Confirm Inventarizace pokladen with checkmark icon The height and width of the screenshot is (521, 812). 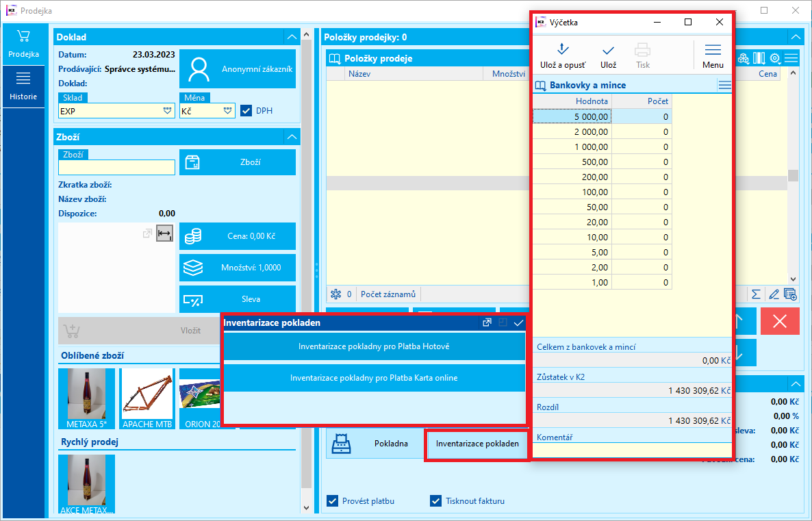[x=518, y=322]
